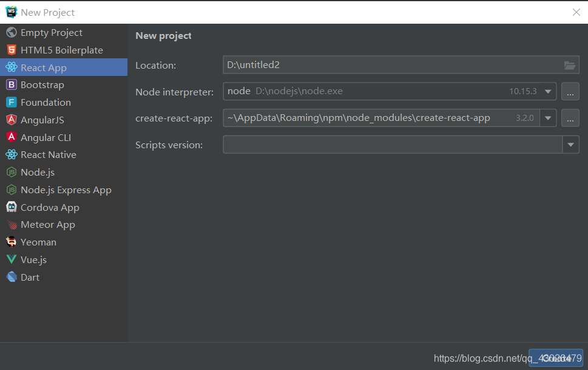The width and height of the screenshot is (588, 370).
Task: Choose the Vue.js logo icon
Action: pyautogui.click(x=12, y=259)
